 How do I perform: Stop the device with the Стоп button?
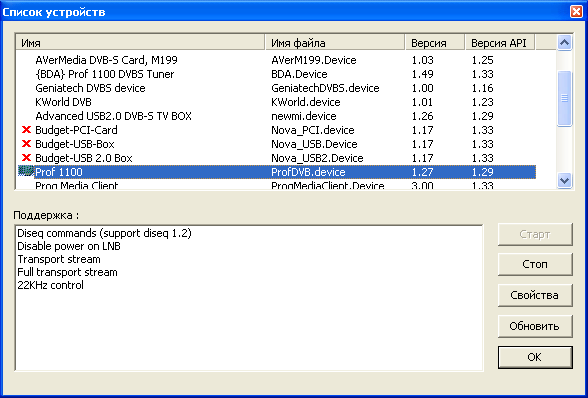[x=535, y=264]
